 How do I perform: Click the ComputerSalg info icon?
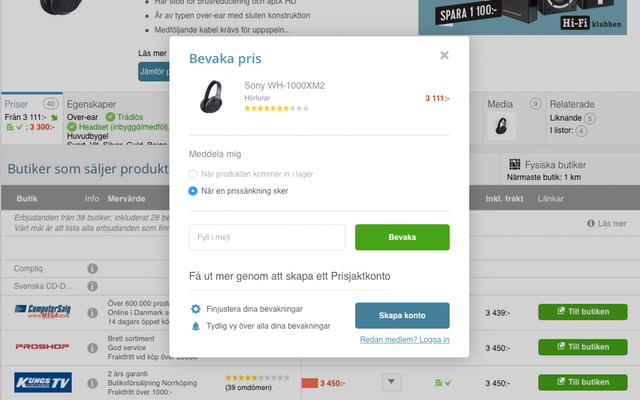[x=93, y=313]
